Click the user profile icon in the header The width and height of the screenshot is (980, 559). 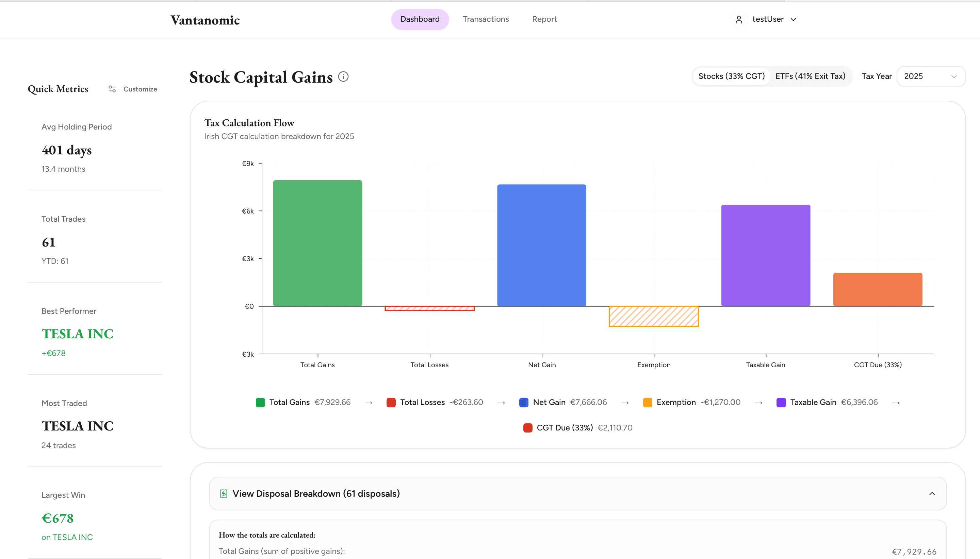(738, 19)
